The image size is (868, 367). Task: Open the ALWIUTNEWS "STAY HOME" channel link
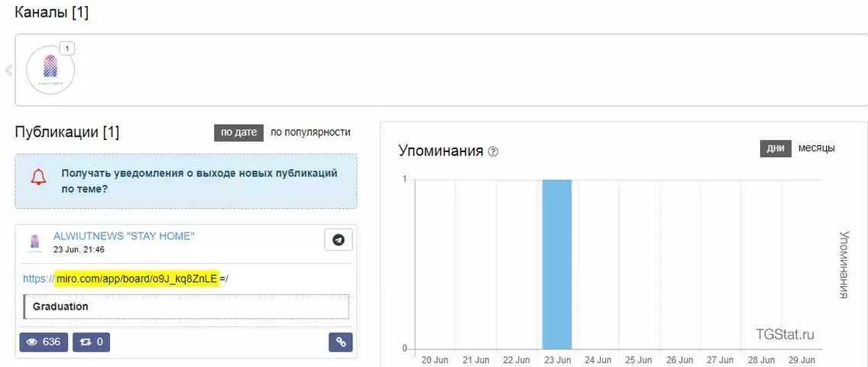point(124,236)
